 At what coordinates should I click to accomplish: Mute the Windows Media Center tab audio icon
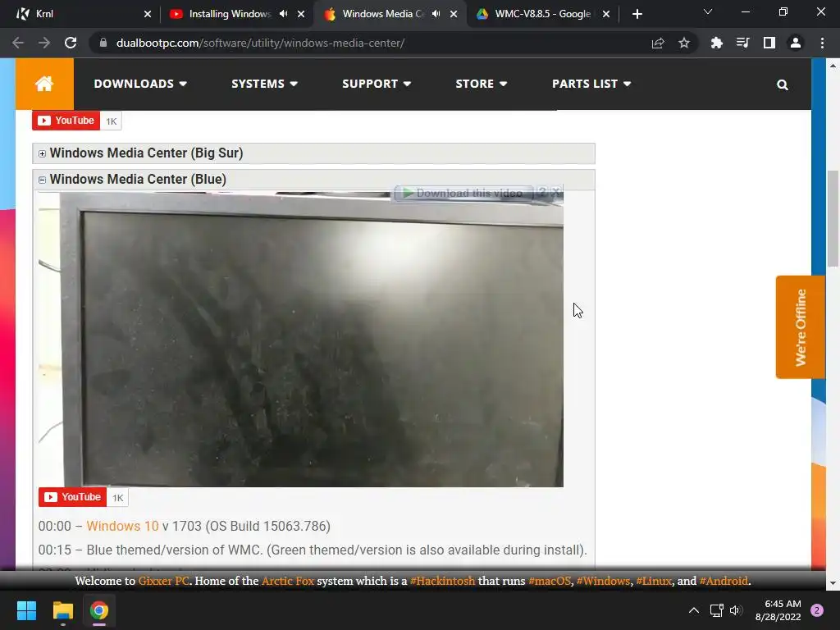436,14
